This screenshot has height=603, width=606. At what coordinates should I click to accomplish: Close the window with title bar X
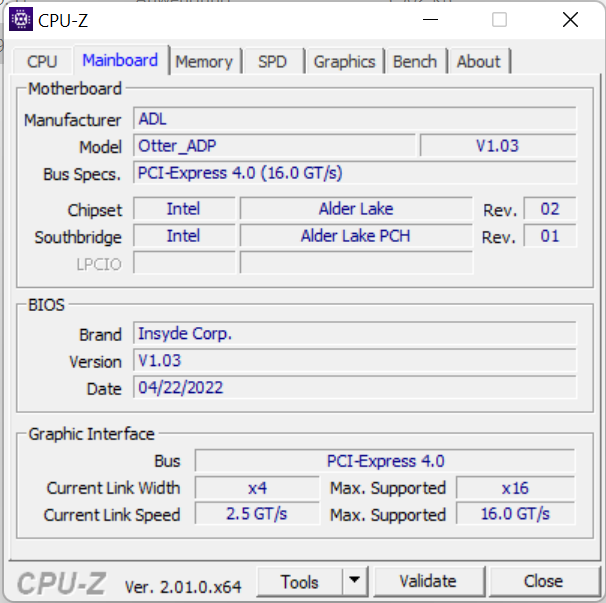pos(570,19)
